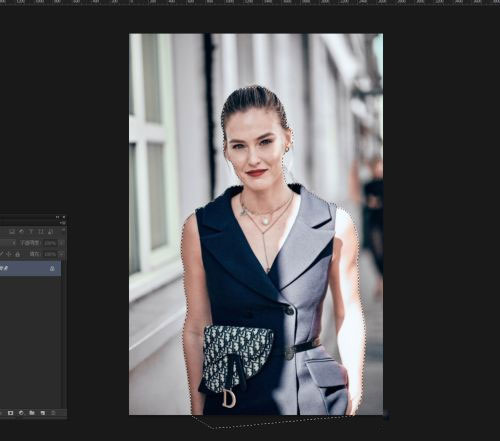Open the fill slider dropdown arrow
This screenshot has width=500, height=441.
coord(61,254)
